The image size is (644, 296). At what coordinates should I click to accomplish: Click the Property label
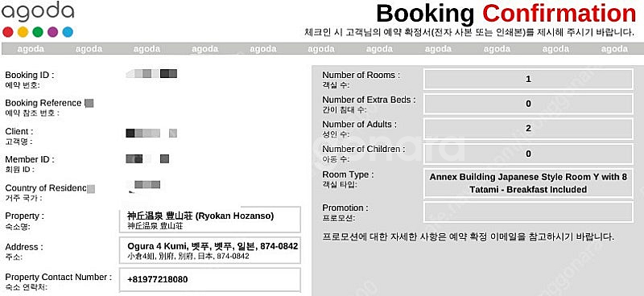(24, 216)
